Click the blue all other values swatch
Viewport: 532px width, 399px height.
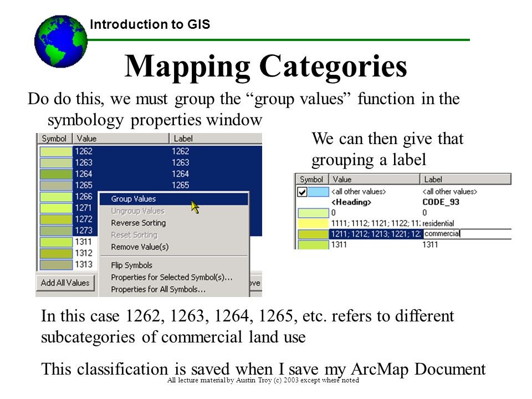(x=318, y=192)
